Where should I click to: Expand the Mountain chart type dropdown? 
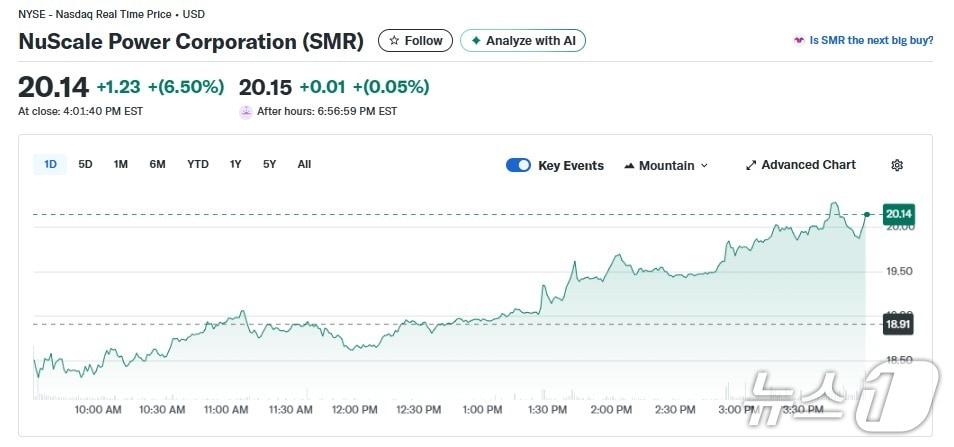(x=704, y=165)
